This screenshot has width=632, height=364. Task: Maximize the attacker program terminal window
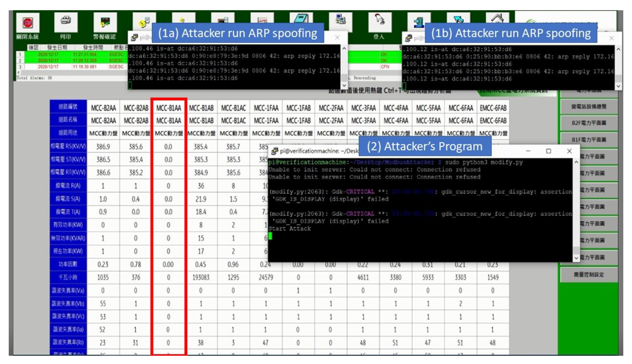pyautogui.click(x=548, y=151)
